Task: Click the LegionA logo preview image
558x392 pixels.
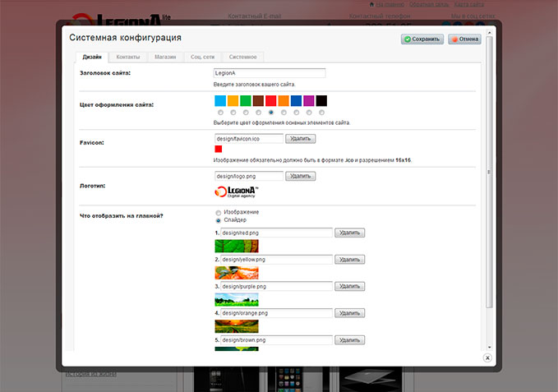Action: click(x=237, y=192)
